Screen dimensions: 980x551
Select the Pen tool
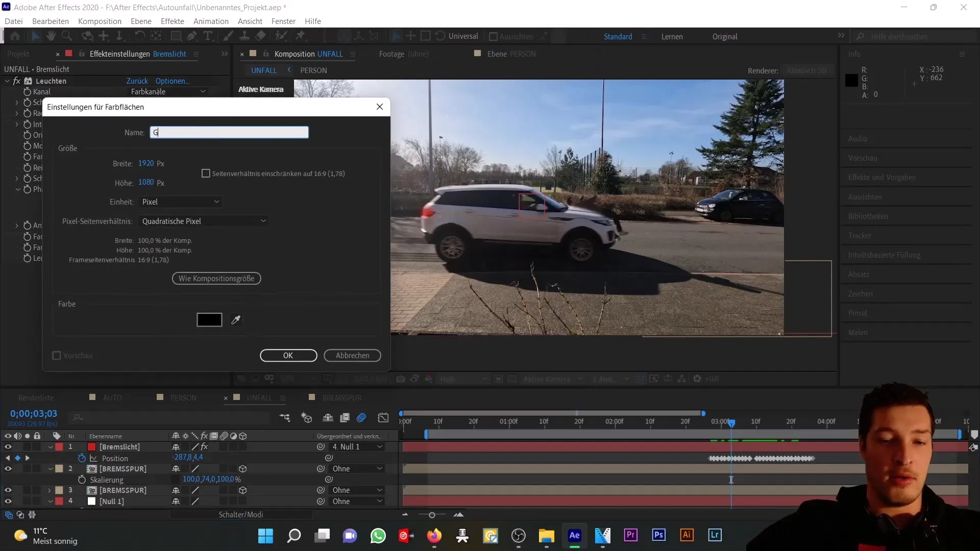click(x=192, y=36)
